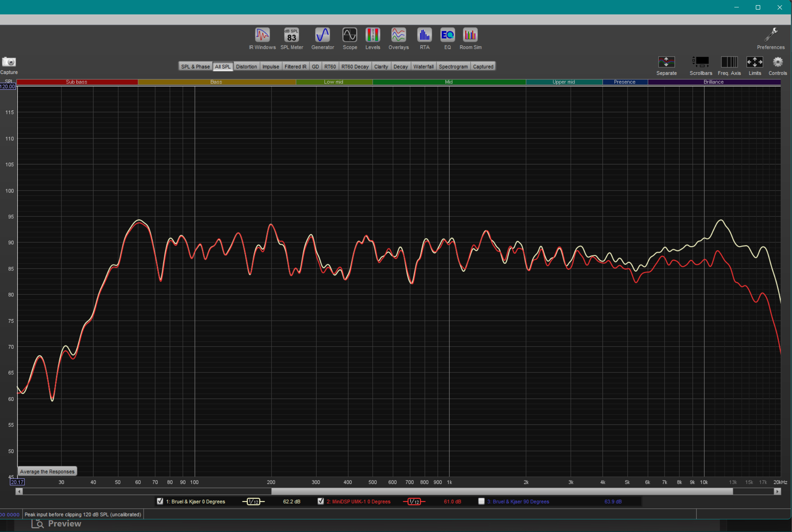Switch to Distortion tab
The image size is (792, 532).
point(246,66)
